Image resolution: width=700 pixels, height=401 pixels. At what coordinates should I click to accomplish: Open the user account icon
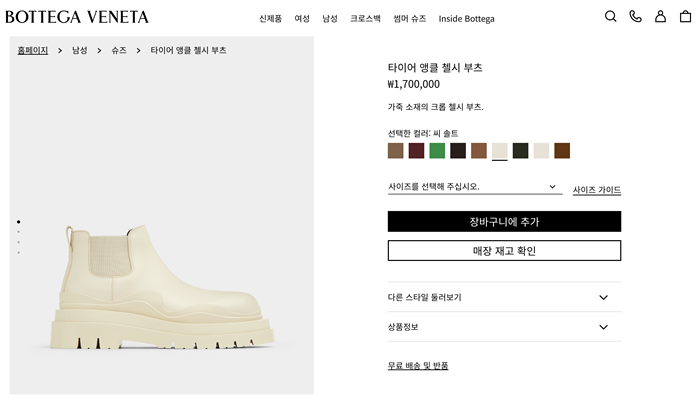(660, 17)
